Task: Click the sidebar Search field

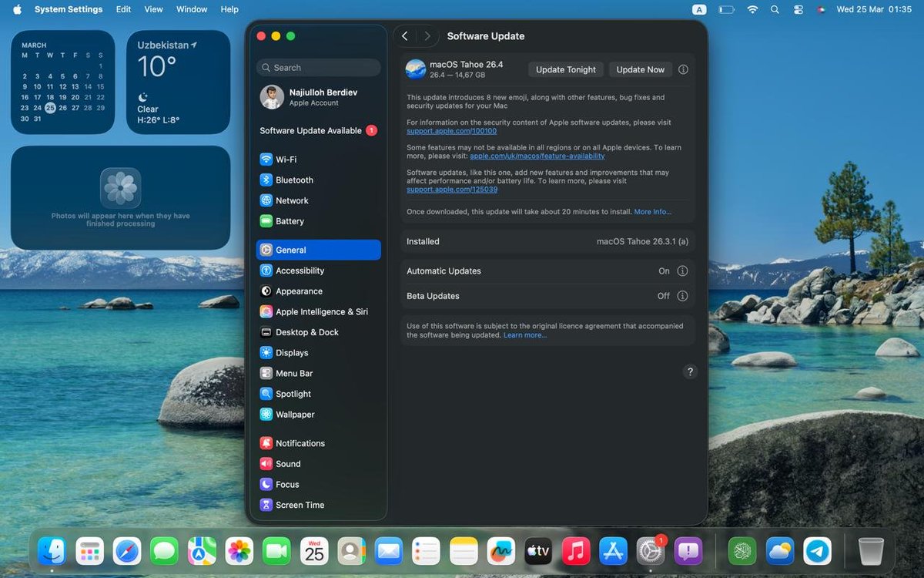Action: pyautogui.click(x=318, y=68)
